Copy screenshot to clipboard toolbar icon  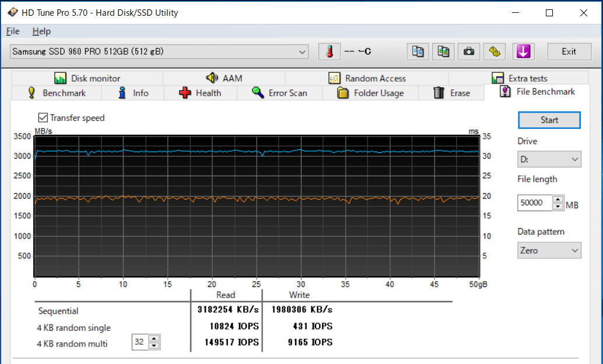click(x=443, y=51)
